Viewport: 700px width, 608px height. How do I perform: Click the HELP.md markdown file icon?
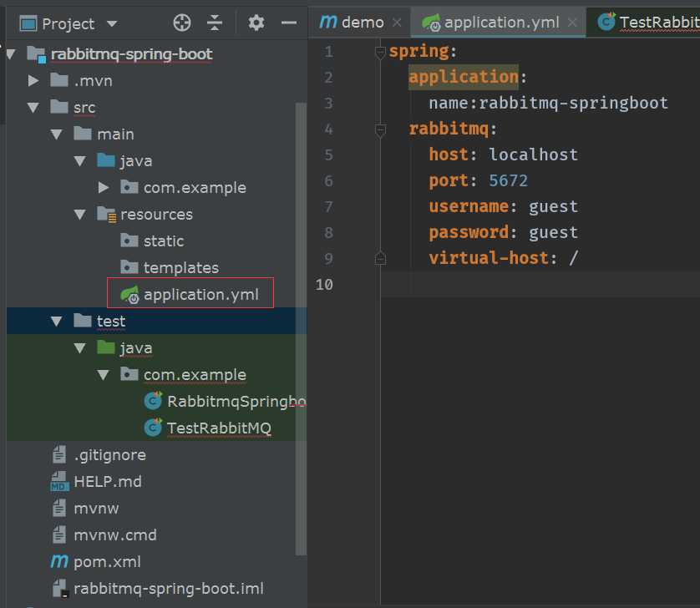60,481
